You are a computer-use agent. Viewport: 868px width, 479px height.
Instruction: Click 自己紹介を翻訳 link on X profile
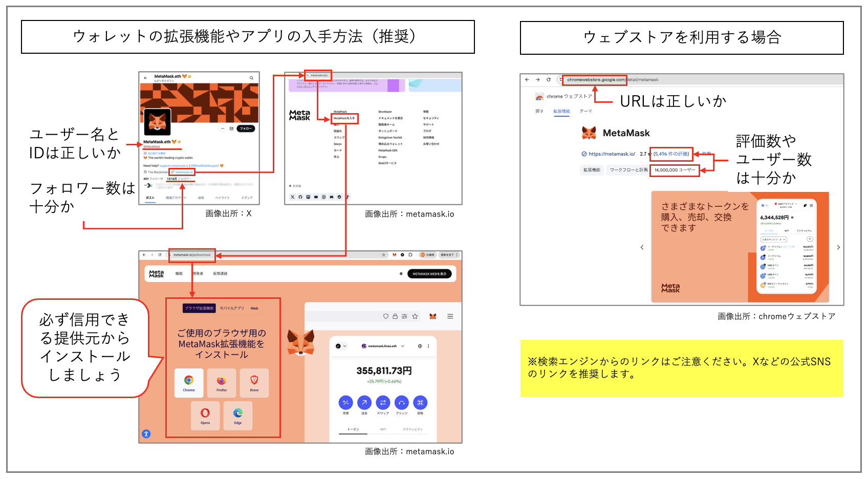156,153
